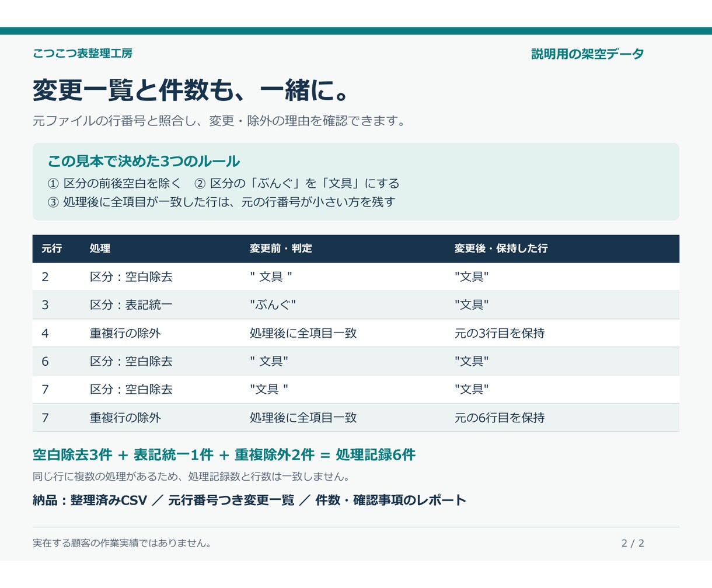
Task: Click the "ぶんぐ" cell
Action: point(273,305)
